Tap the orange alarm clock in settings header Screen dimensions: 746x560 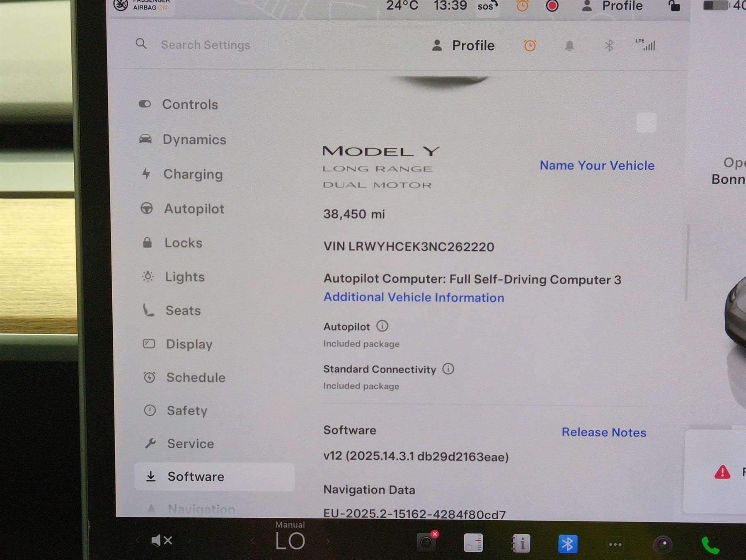[530, 46]
